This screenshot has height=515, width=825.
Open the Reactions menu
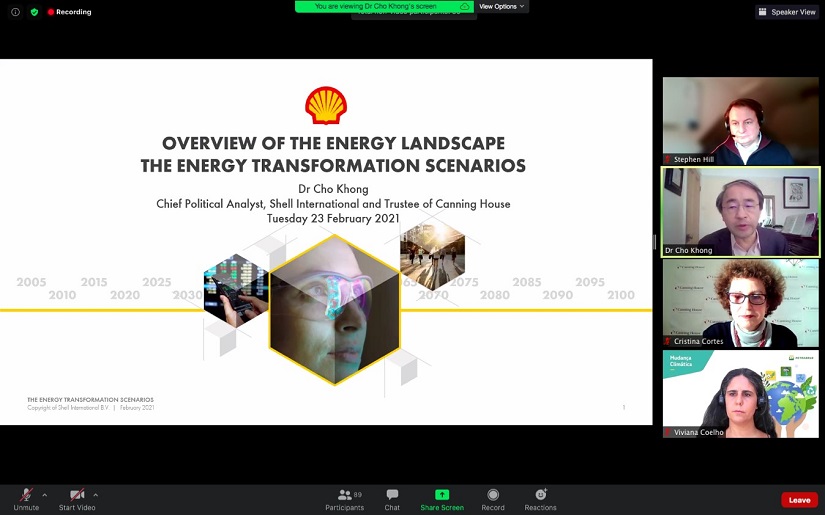540,500
